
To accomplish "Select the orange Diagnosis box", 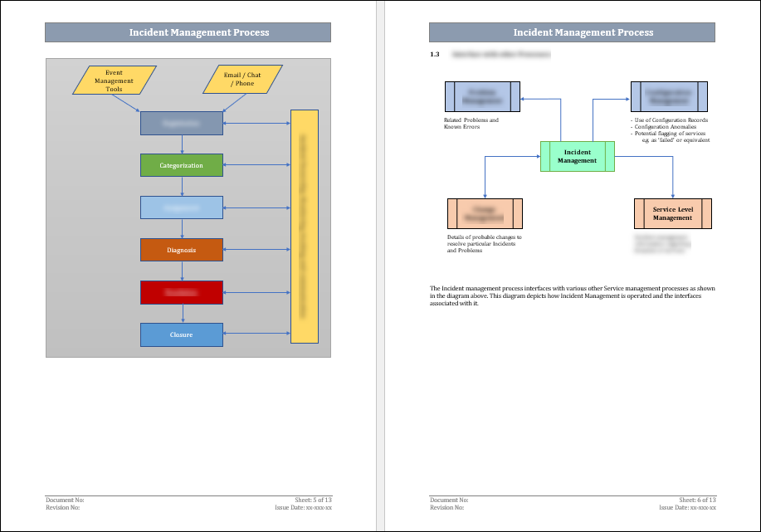I will pyautogui.click(x=182, y=250).
